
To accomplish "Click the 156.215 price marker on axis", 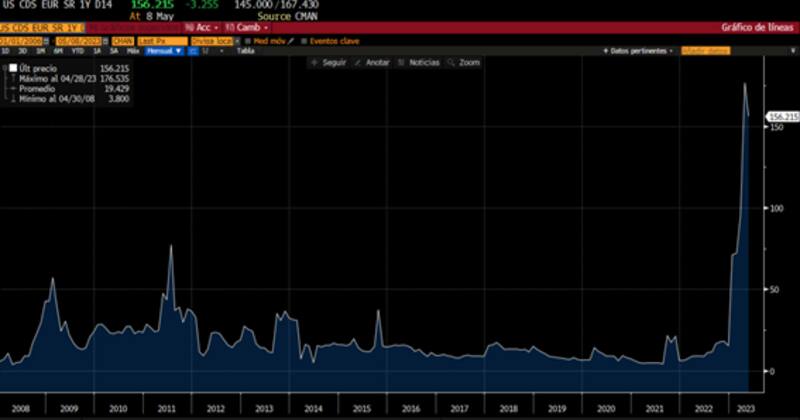I will click(x=781, y=117).
